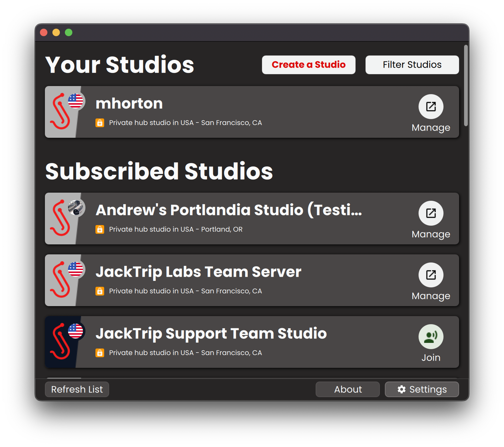
Task: Click the lock icon beside JackTrip Labs Team Server description
Action: 99,291
